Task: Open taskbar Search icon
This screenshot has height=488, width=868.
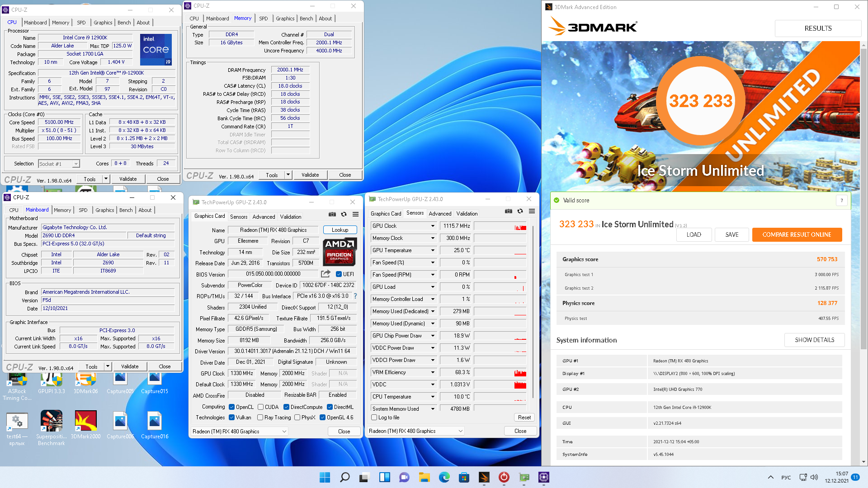Action: pos(344,477)
